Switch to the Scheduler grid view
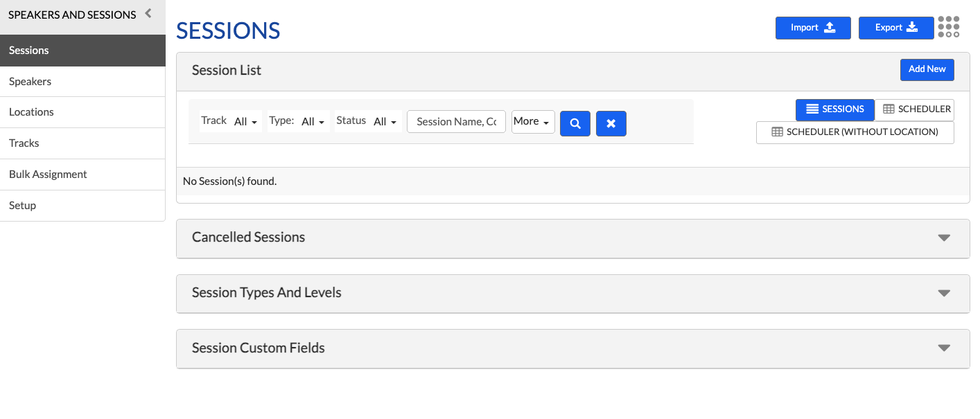 coord(916,109)
